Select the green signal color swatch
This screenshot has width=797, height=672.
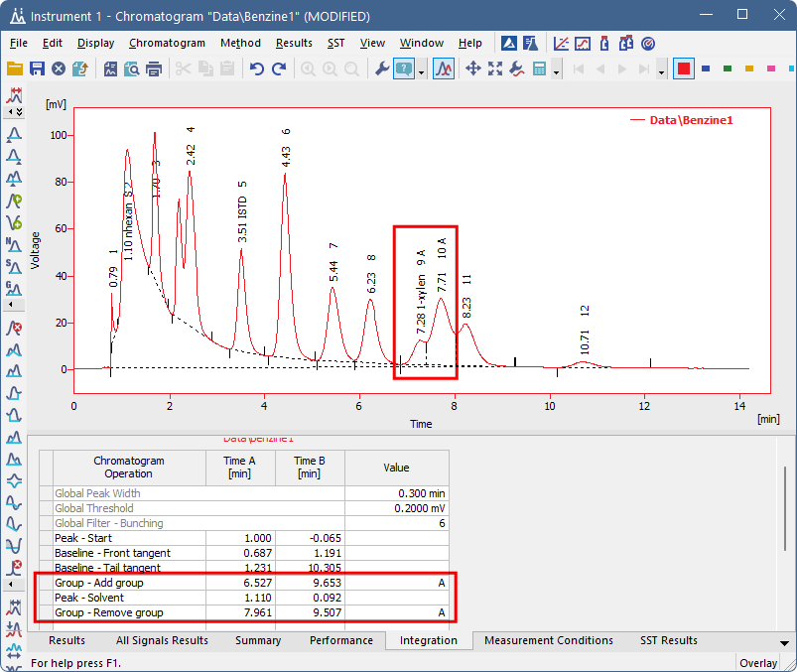click(728, 68)
